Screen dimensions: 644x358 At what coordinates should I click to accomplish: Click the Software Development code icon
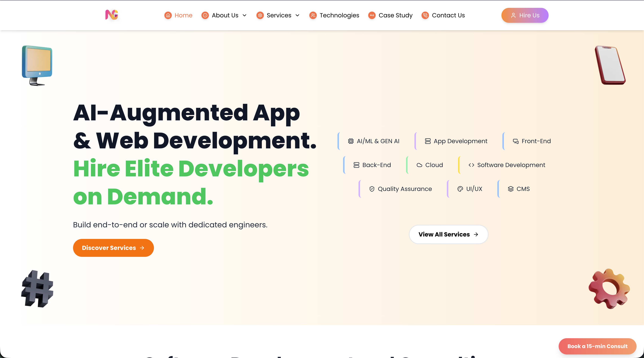click(x=471, y=165)
